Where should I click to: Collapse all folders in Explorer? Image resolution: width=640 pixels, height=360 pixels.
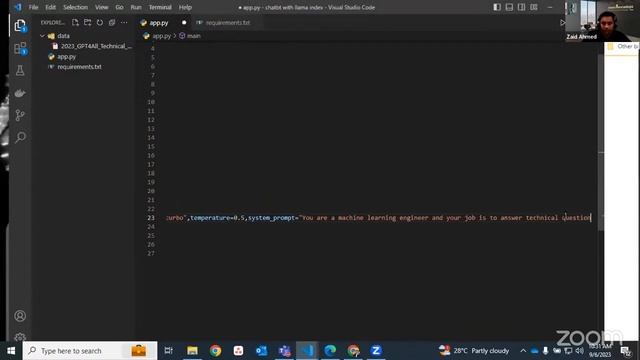coord(112,22)
